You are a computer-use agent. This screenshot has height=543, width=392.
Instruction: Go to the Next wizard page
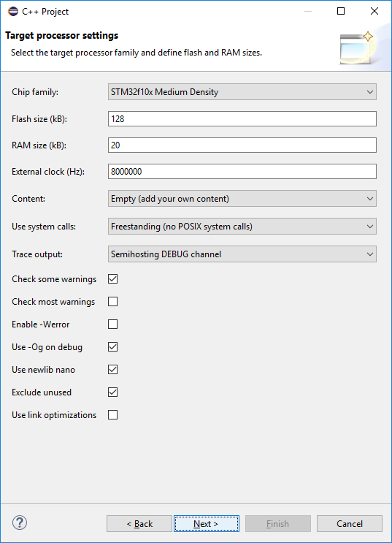[x=206, y=523]
